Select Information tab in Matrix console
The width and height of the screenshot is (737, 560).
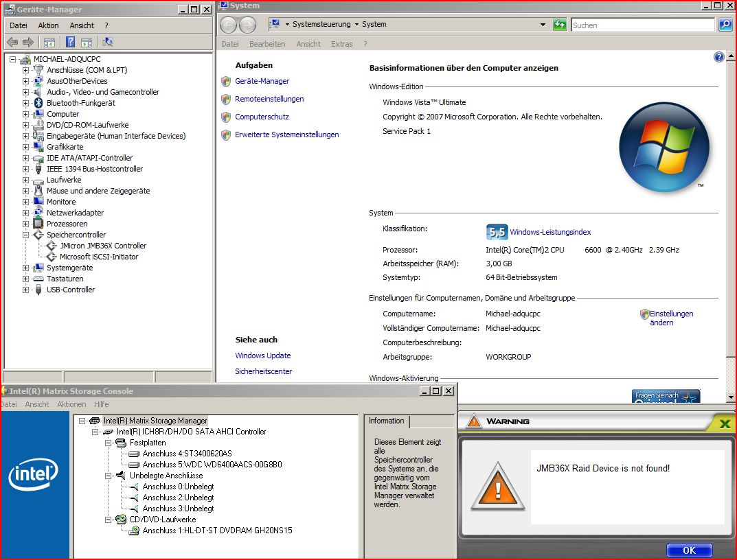(387, 421)
